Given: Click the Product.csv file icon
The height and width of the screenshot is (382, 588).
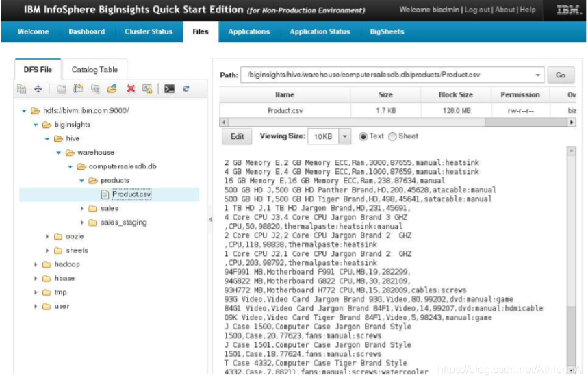Looking at the screenshot, I should tap(105, 194).
